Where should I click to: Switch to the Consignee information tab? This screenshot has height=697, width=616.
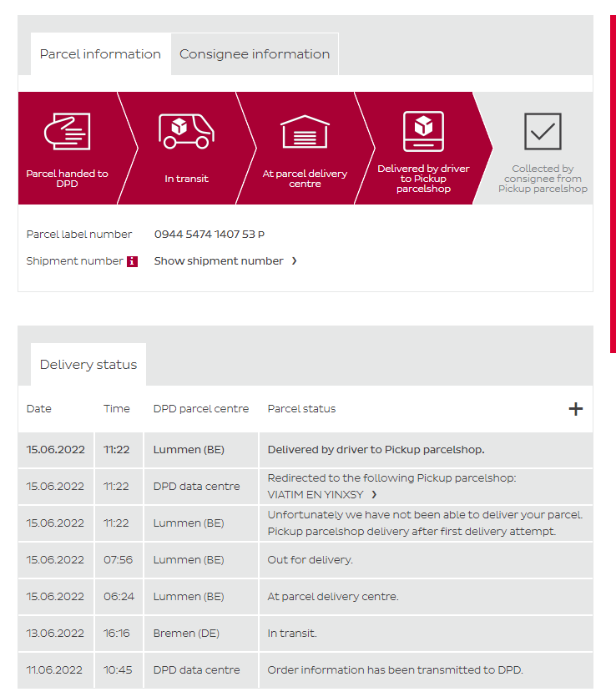point(255,54)
